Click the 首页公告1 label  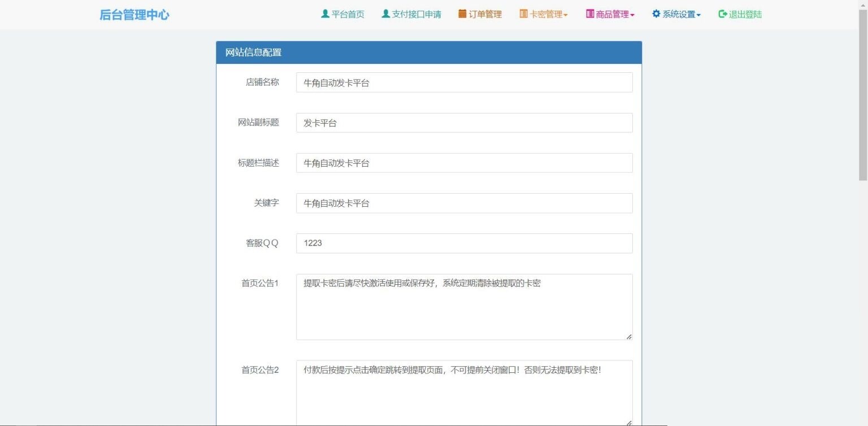260,283
